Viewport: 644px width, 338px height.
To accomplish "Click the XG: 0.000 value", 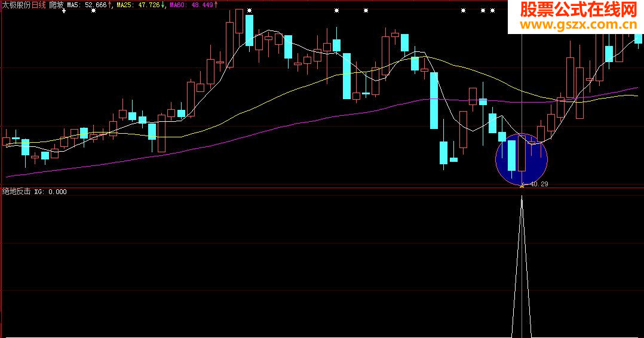I will pos(51,192).
